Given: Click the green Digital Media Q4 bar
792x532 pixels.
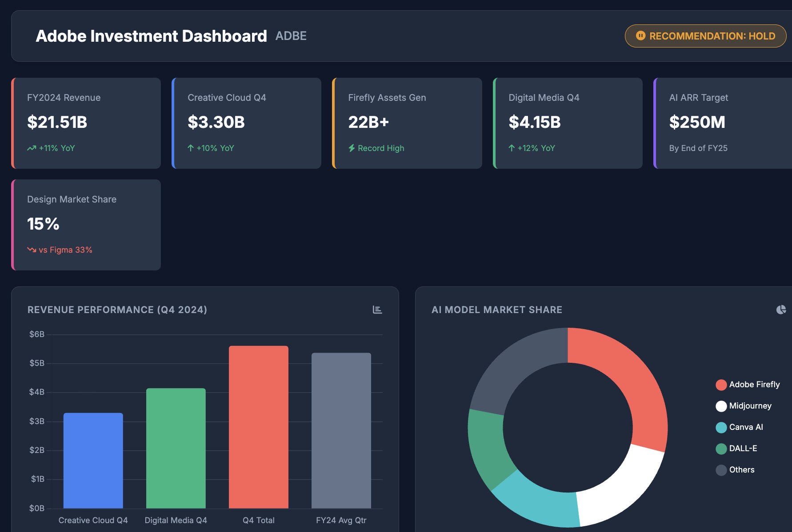Looking at the screenshot, I should pos(176,448).
